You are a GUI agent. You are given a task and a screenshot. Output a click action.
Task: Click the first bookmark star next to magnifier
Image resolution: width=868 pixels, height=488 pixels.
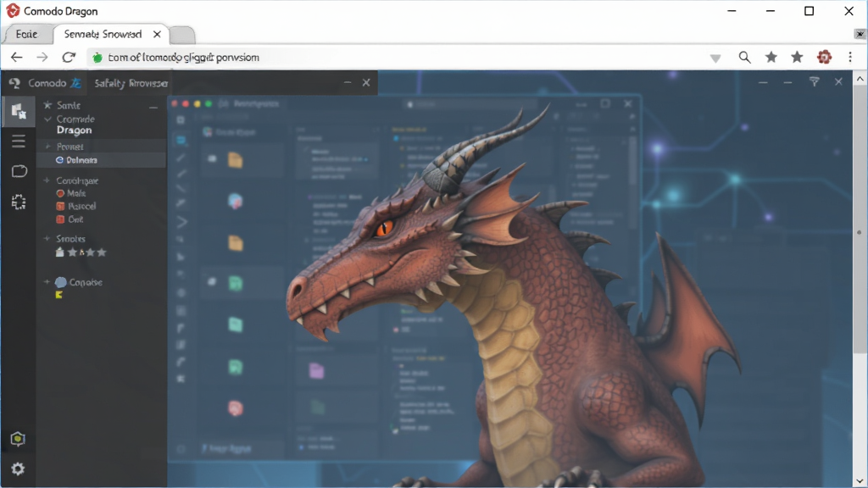[771, 57]
